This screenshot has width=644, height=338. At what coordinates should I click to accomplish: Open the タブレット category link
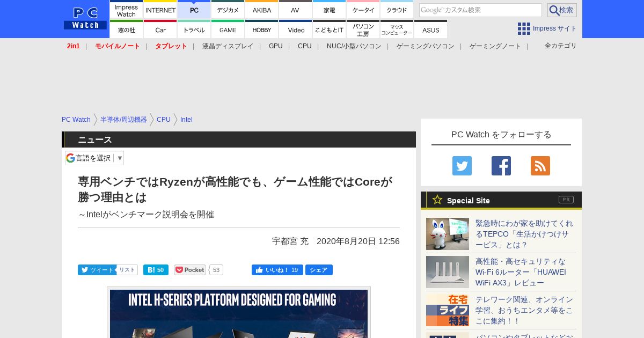pos(171,46)
